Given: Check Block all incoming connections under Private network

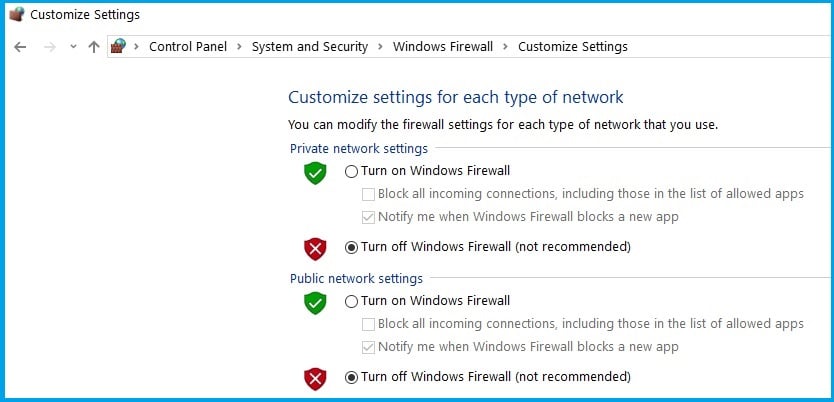Looking at the screenshot, I should pos(368,195).
